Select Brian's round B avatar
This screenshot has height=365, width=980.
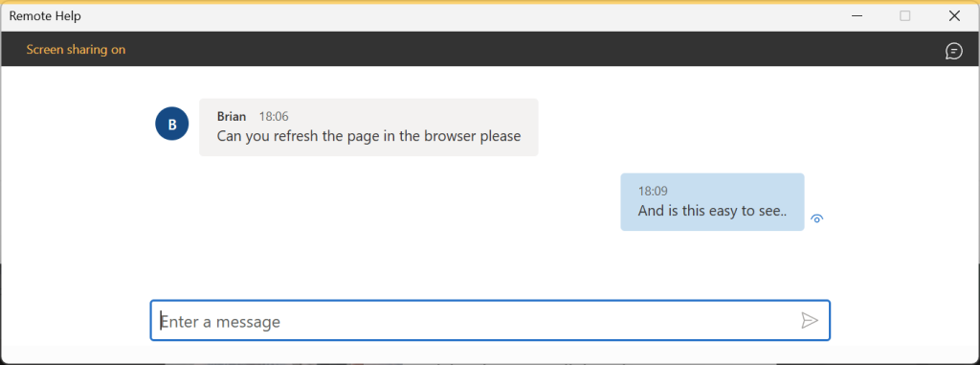(x=172, y=124)
